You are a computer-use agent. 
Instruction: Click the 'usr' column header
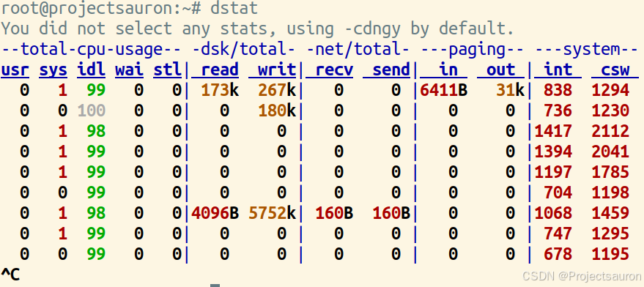pos(15,70)
